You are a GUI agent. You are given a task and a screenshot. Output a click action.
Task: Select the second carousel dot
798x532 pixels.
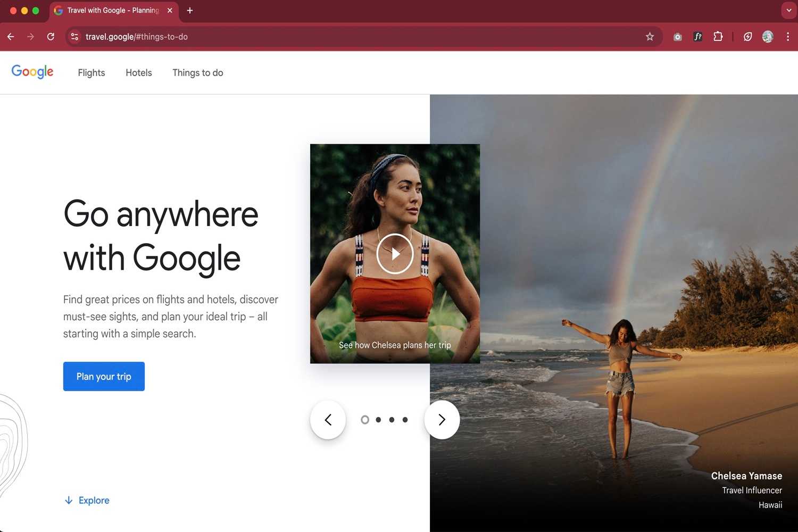pos(378,420)
